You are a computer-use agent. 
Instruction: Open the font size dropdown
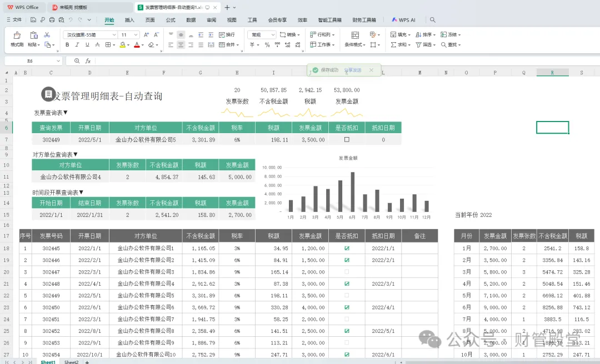tap(136, 35)
